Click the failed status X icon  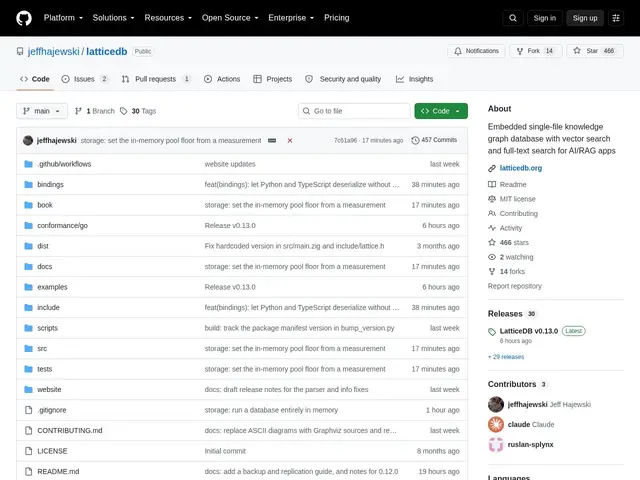(290, 140)
